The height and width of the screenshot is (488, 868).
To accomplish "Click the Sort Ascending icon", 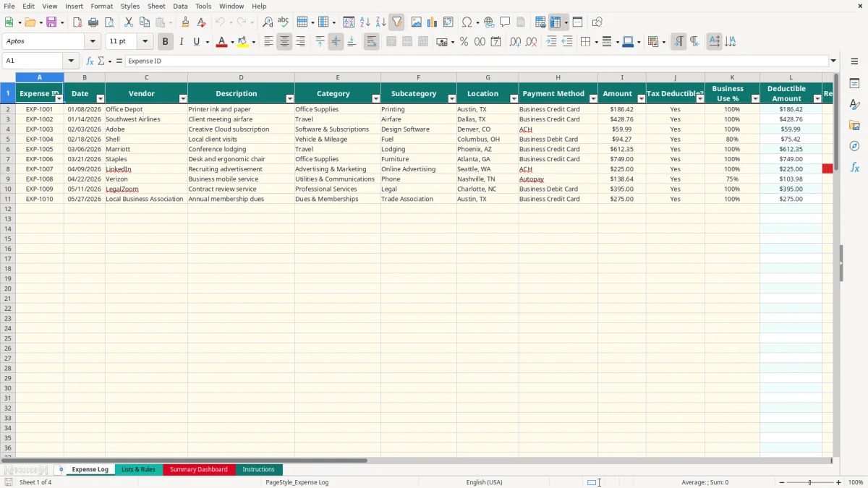I will [365, 22].
